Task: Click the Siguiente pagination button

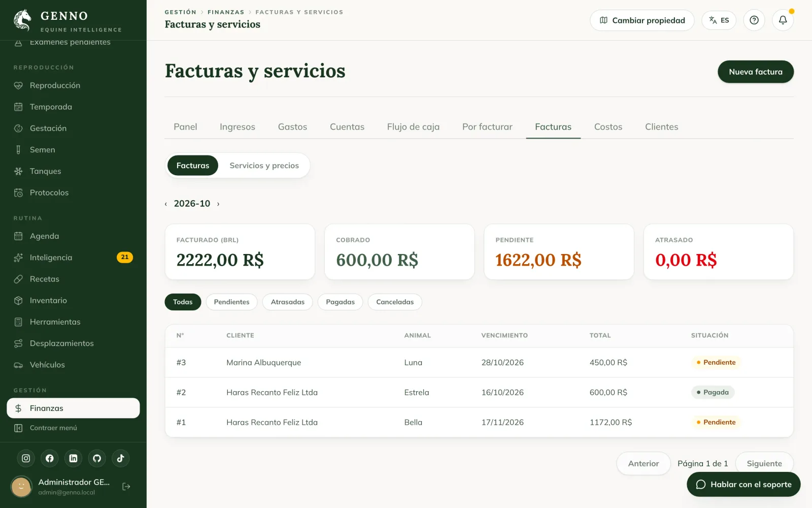Action: (764, 463)
